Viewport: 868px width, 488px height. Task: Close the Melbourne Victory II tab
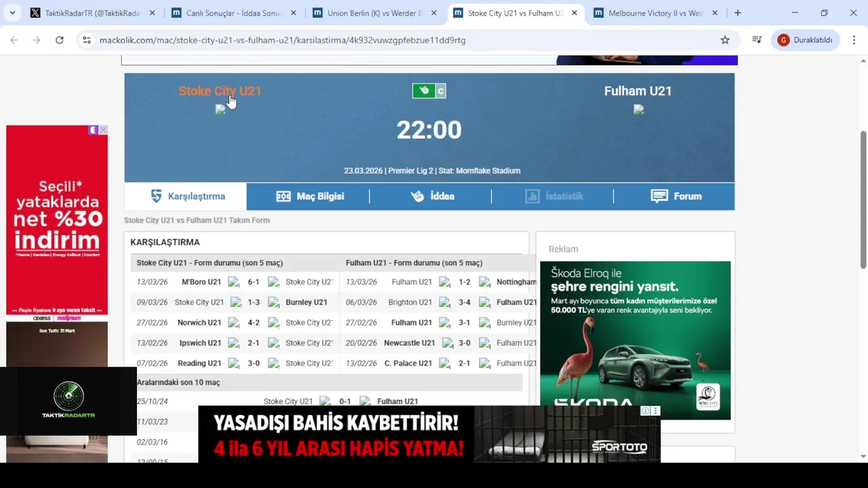715,13
